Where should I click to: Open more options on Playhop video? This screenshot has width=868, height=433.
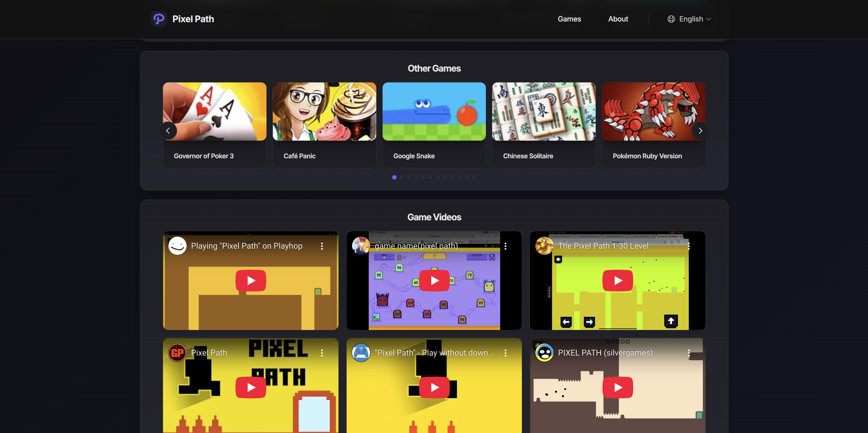[x=322, y=246]
